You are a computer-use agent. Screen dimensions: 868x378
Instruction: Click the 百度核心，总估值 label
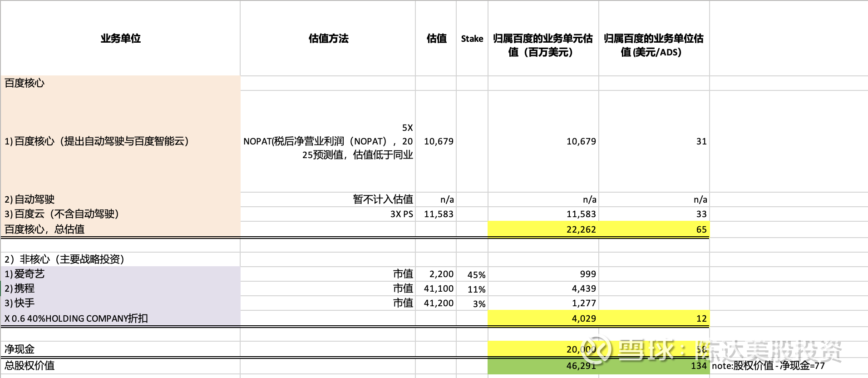pyautogui.click(x=120, y=229)
